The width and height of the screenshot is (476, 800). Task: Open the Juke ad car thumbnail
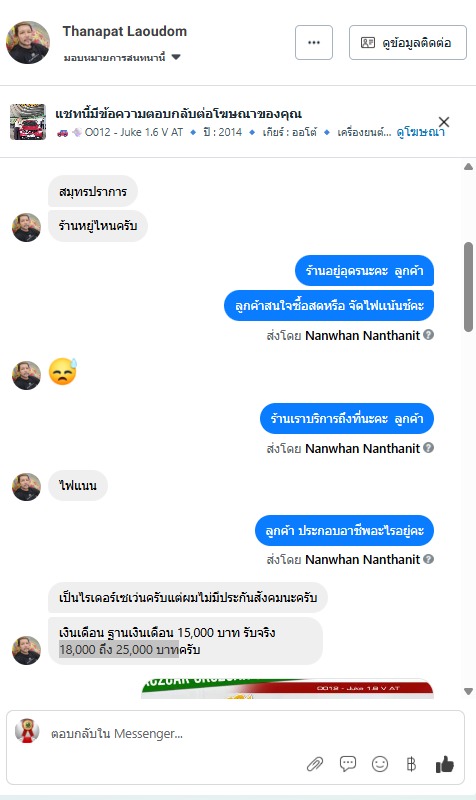(28, 122)
